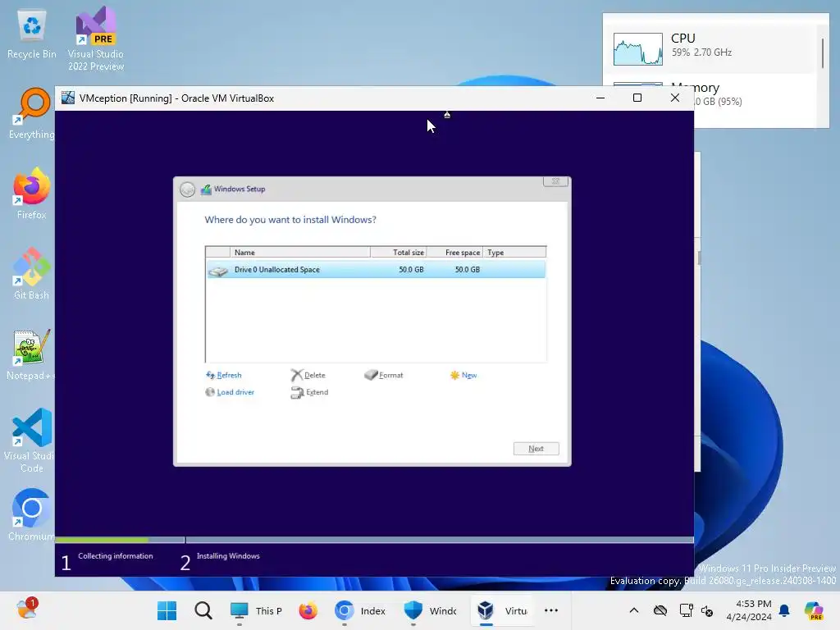This screenshot has height=630, width=840.
Task: Show more taskbar apps via ellipsis
Action: [551, 610]
